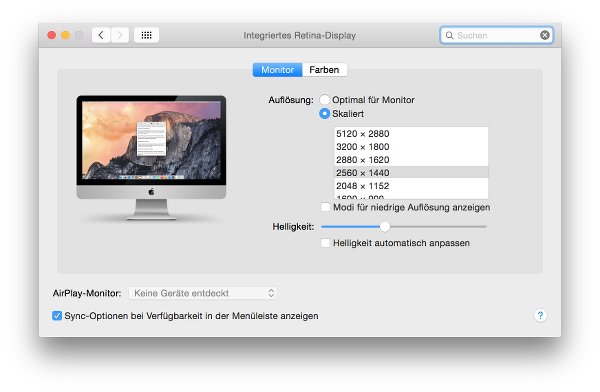Go forward using the right chevron button
The height and width of the screenshot is (392, 600).
tap(120, 35)
